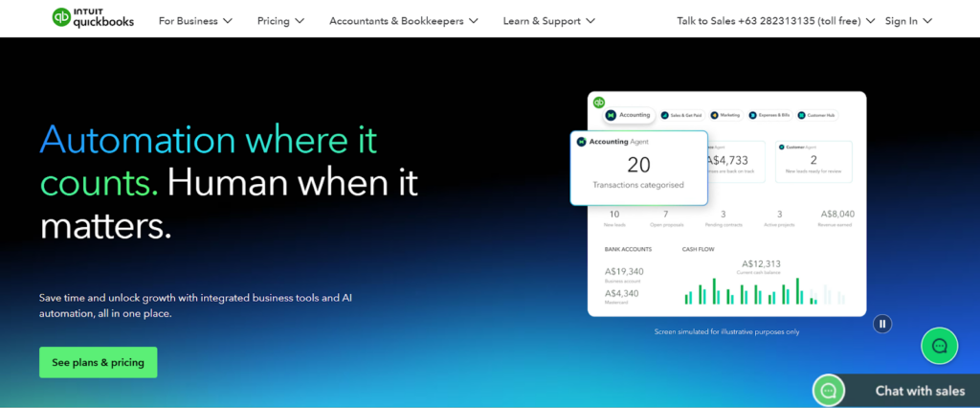The height and width of the screenshot is (408, 980).
Task: Open the Learn & Support menu
Action: pos(548,20)
